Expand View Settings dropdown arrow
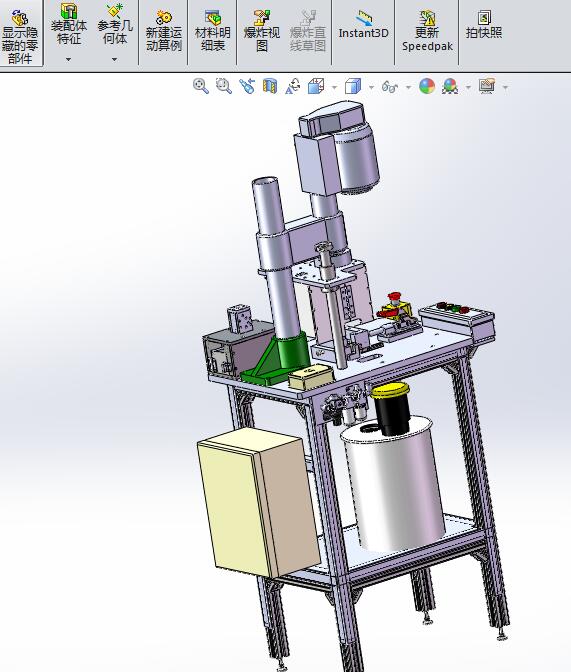The height and width of the screenshot is (672, 571). [x=505, y=87]
